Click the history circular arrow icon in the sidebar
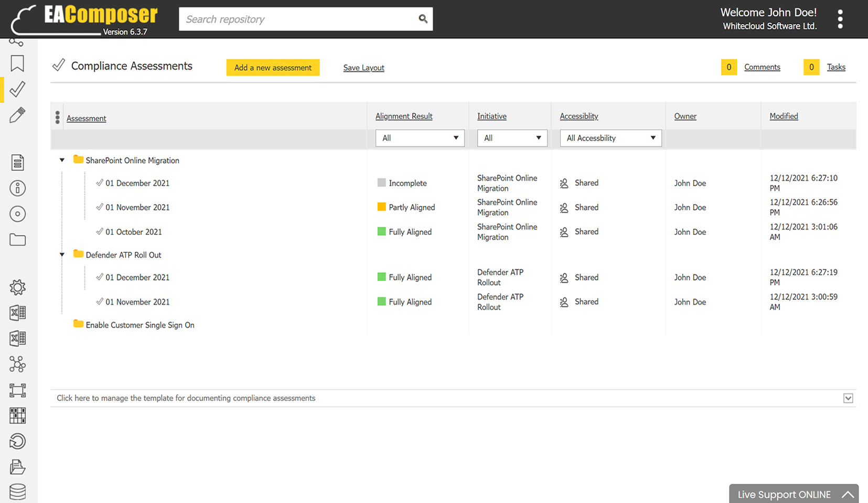868x503 pixels. 17,441
